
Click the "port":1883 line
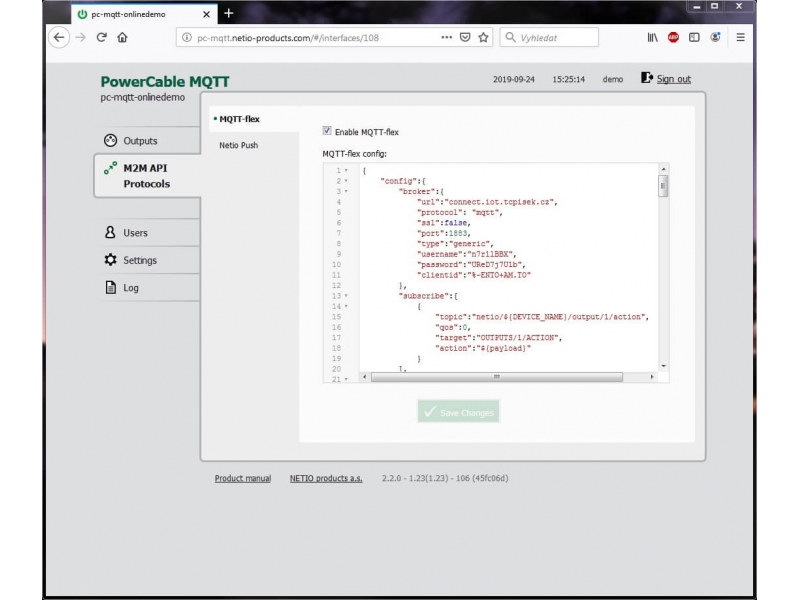pyautogui.click(x=444, y=233)
